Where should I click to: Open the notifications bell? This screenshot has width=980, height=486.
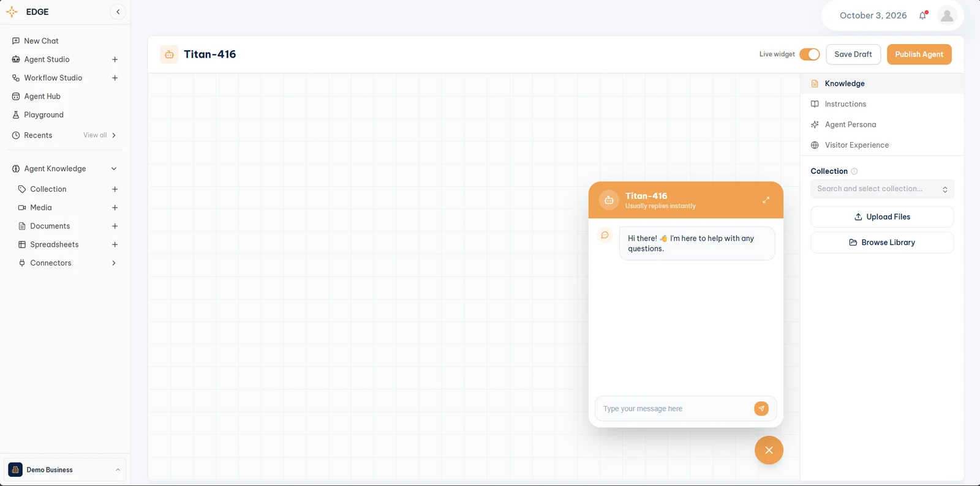coord(923,15)
